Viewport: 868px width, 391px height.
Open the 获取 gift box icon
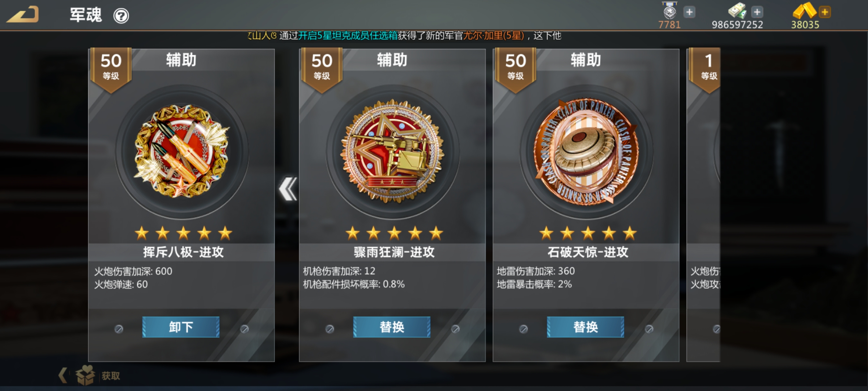point(85,375)
